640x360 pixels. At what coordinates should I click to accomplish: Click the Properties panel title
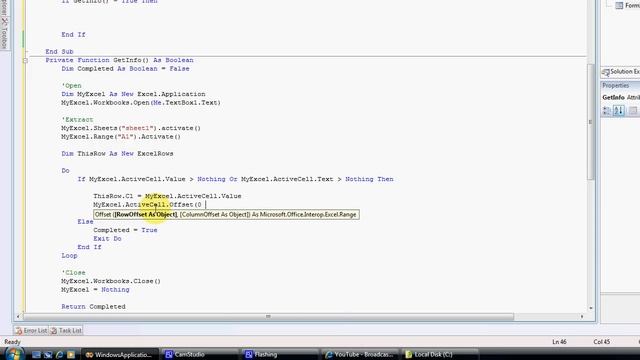616,85
